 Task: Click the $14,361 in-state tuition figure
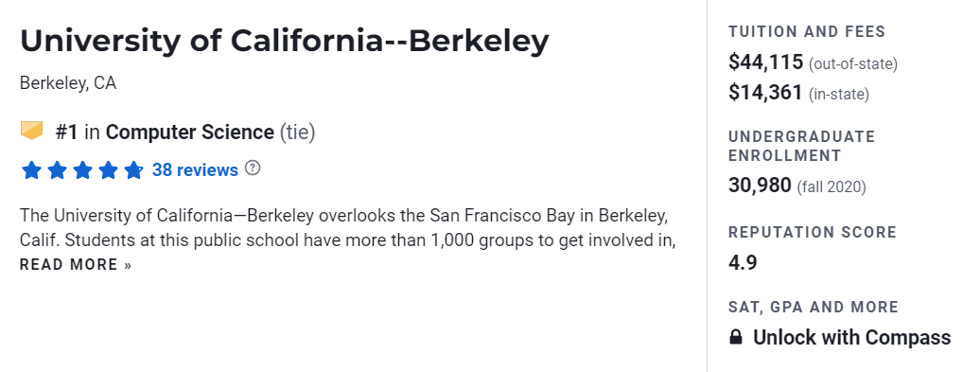(x=765, y=93)
